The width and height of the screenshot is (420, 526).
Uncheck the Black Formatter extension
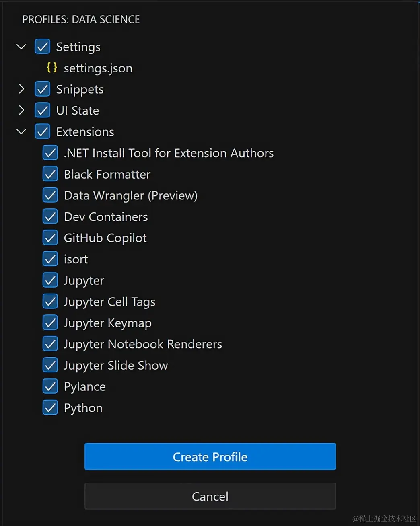50,174
